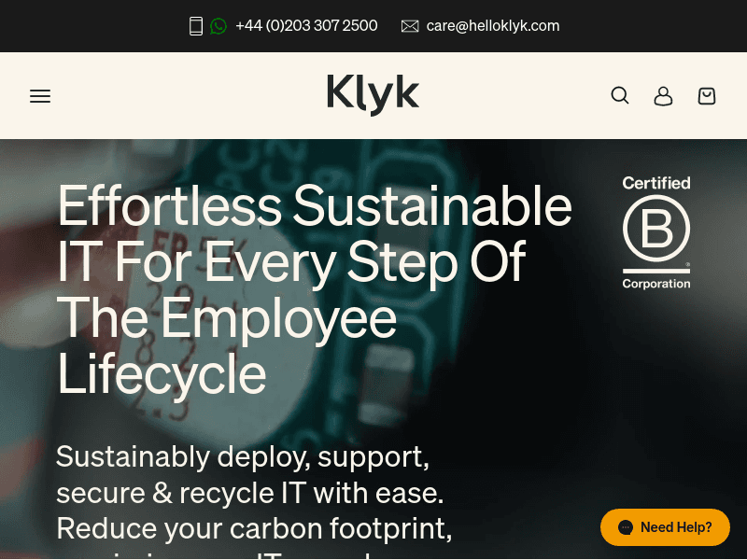Click the Effortless Sustainable IT headline
This screenshot has height=560, width=747.
click(315, 289)
